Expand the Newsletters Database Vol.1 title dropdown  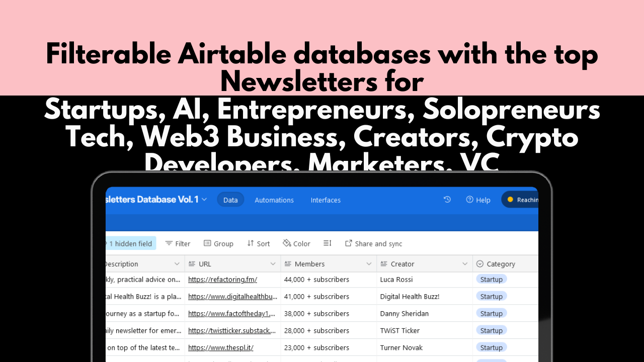pyautogui.click(x=204, y=200)
